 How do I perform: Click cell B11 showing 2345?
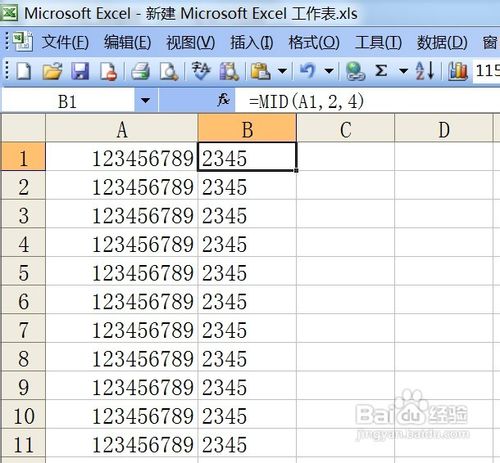coord(247,444)
